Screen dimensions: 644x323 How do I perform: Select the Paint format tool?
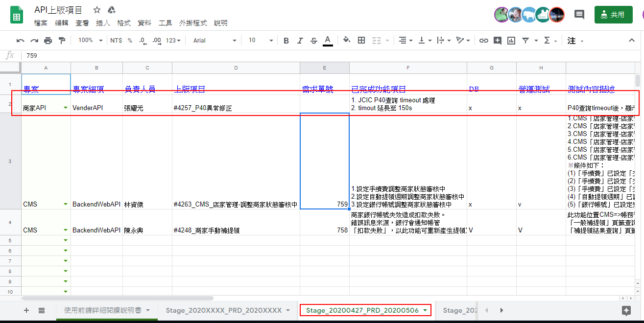coord(61,41)
